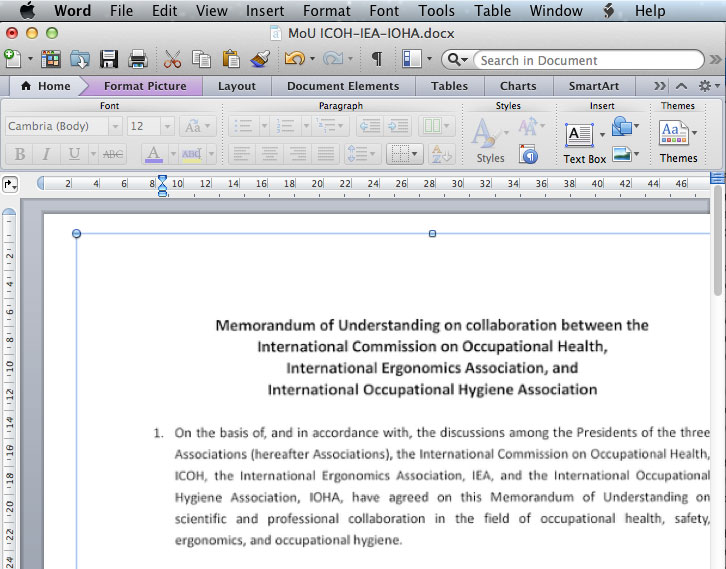This screenshot has width=726, height=569.
Task: Open the Tables tab
Action: point(450,86)
